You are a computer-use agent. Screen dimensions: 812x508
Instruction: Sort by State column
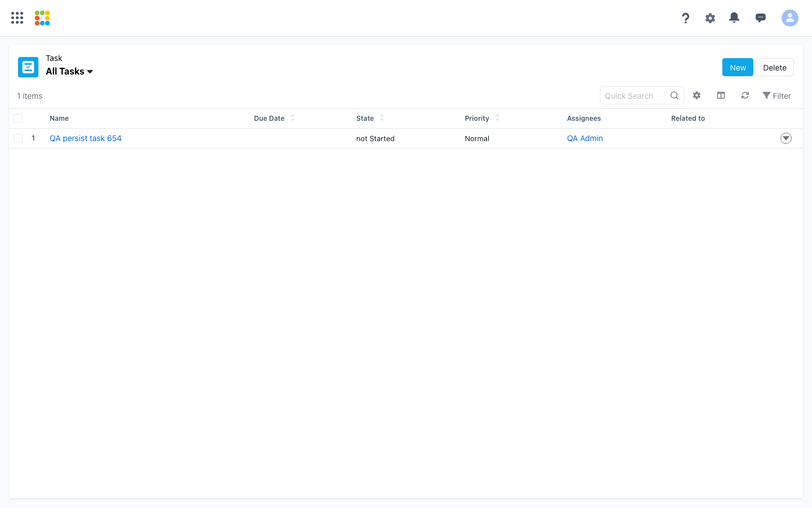(370, 119)
